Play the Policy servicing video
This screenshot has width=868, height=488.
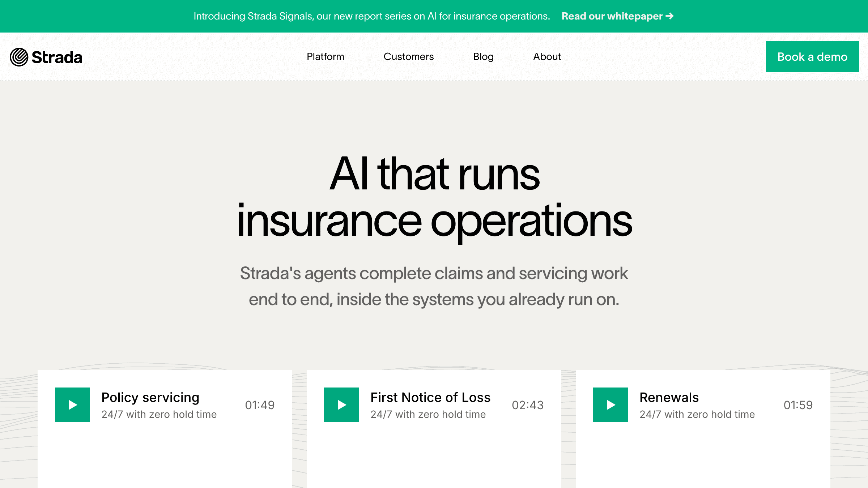point(72,405)
